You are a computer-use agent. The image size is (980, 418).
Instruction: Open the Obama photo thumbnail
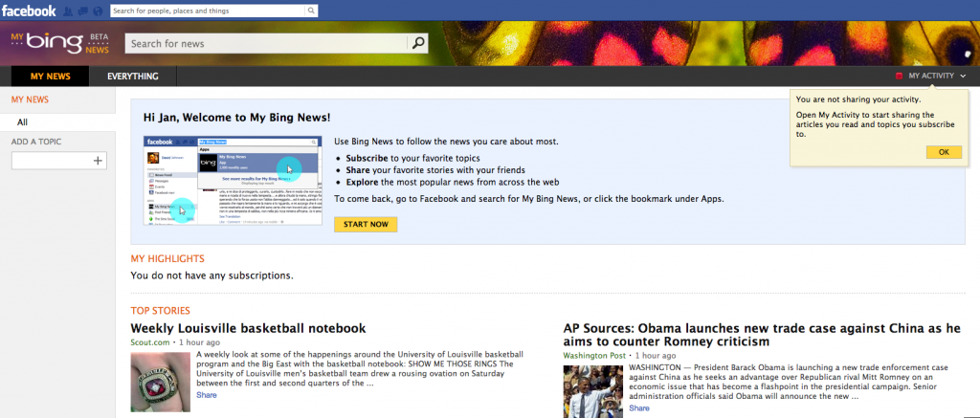(x=593, y=392)
